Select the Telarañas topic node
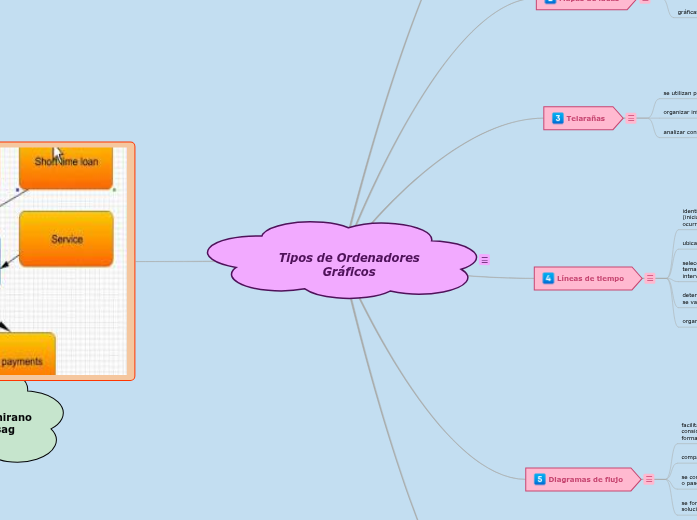Image resolution: width=697 pixels, height=520 pixels. 586,118
